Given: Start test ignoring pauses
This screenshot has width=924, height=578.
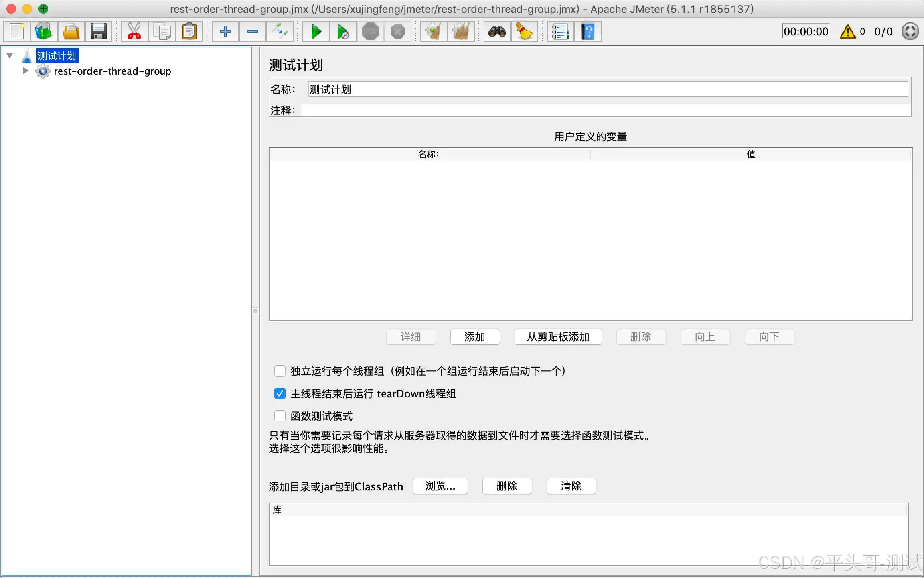Looking at the screenshot, I should (x=343, y=31).
